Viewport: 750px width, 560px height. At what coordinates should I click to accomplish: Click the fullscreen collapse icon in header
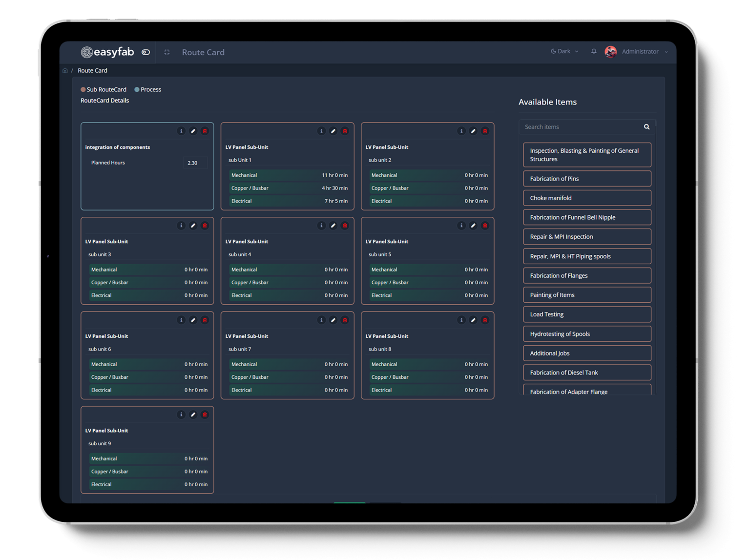tap(167, 52)
